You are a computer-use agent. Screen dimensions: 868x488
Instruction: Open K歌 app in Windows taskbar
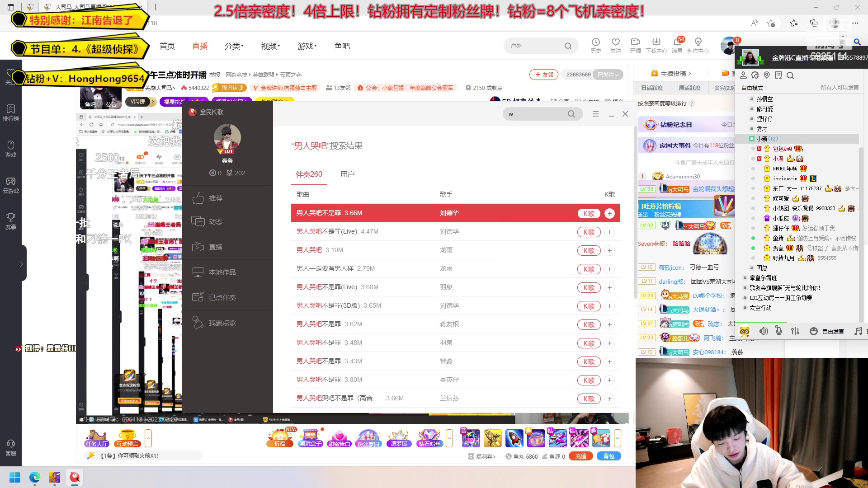(x=75, y=477)
